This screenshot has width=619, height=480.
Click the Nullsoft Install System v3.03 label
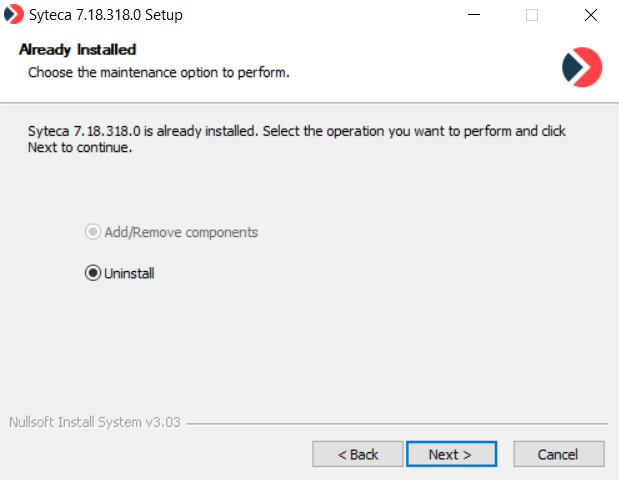tap(94, 422)
